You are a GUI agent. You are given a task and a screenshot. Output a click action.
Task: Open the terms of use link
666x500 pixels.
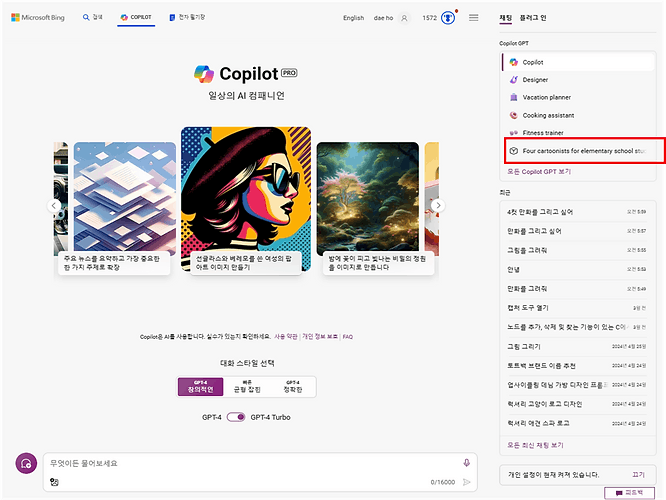286,336
